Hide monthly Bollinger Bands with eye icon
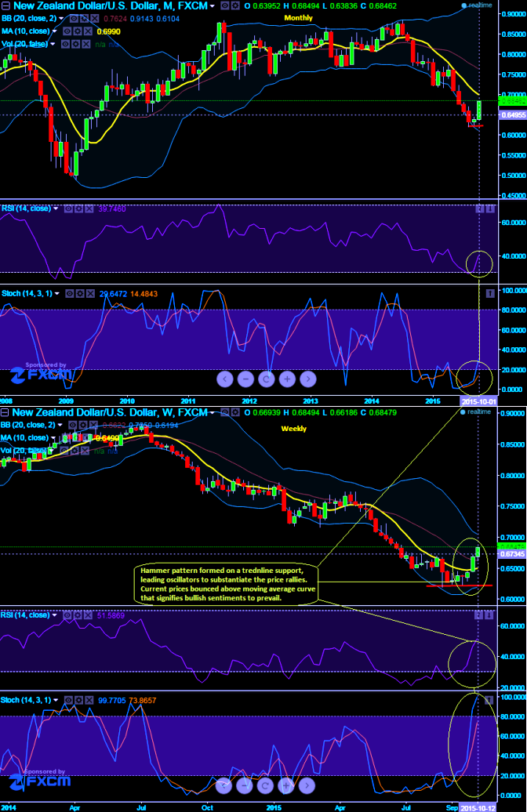The image size is (527, 812). pos(74,19)
